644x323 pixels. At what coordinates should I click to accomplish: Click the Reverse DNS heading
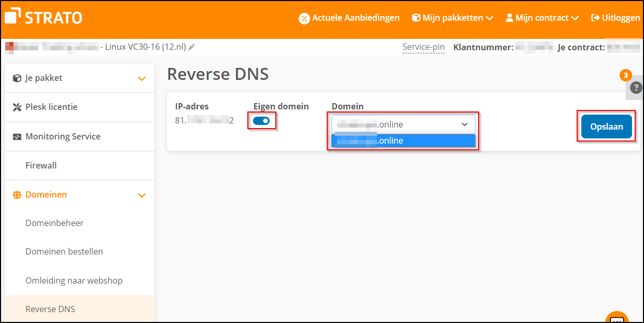218,74
